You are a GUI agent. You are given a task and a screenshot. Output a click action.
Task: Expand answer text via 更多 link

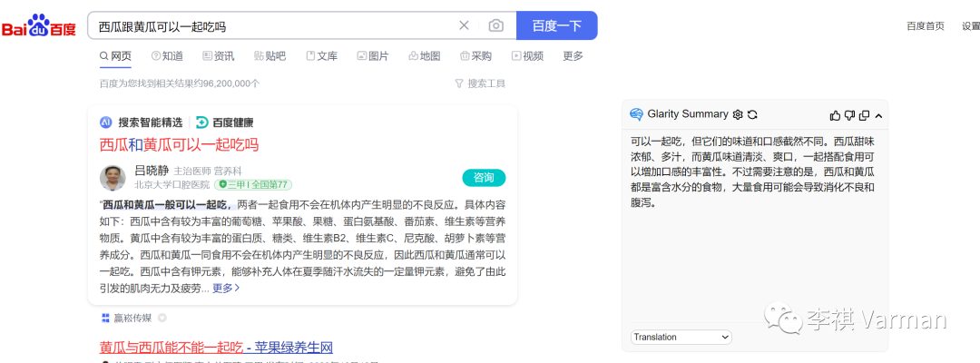click(x=226, y=288)
